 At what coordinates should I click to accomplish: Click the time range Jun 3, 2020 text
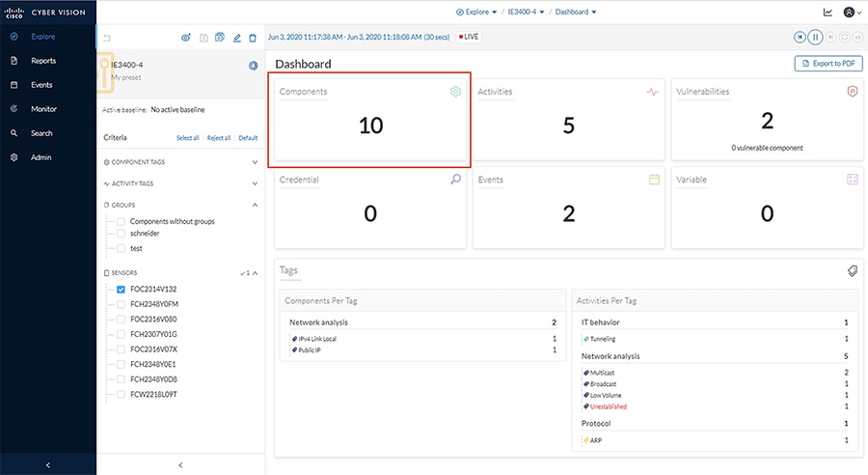[x=359, y=37]
